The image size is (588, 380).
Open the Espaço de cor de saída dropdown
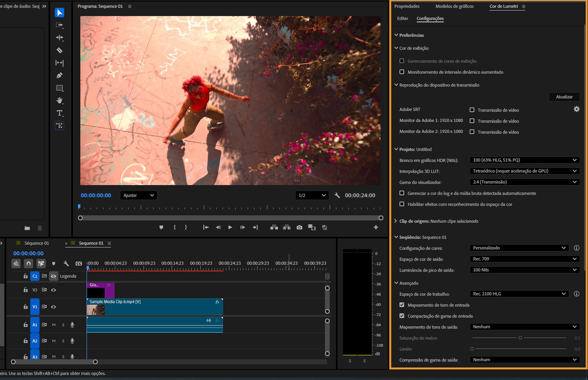(x=524, y=259)
